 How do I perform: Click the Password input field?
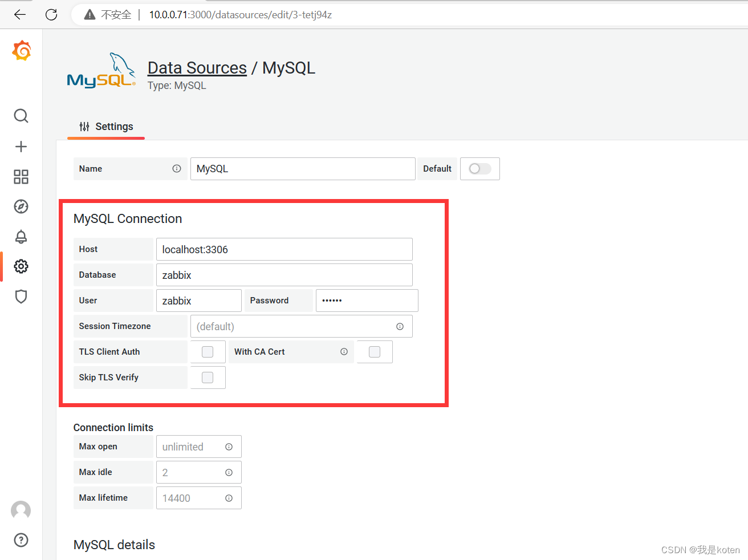pyautogui.click(x=367, y=301)
